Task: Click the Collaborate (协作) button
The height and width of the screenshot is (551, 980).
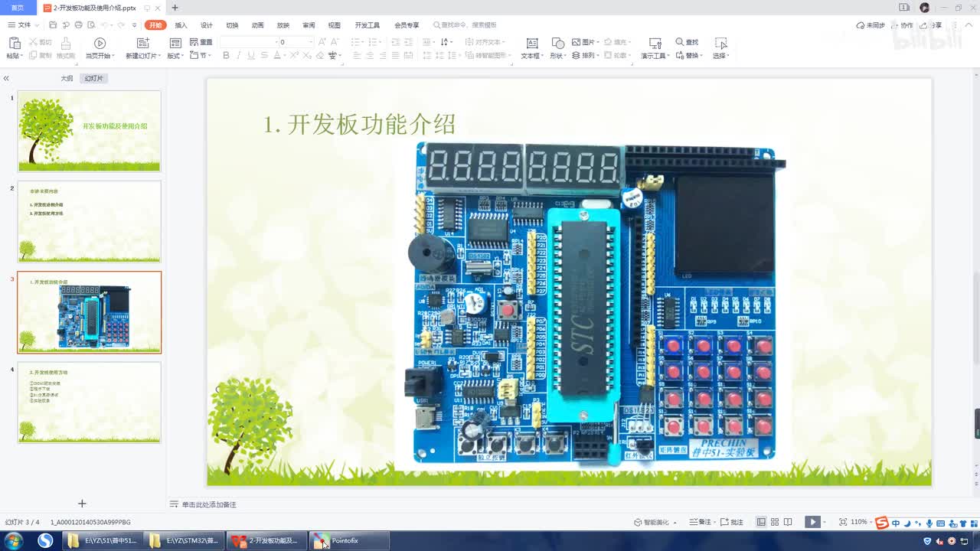Action: 902,25
